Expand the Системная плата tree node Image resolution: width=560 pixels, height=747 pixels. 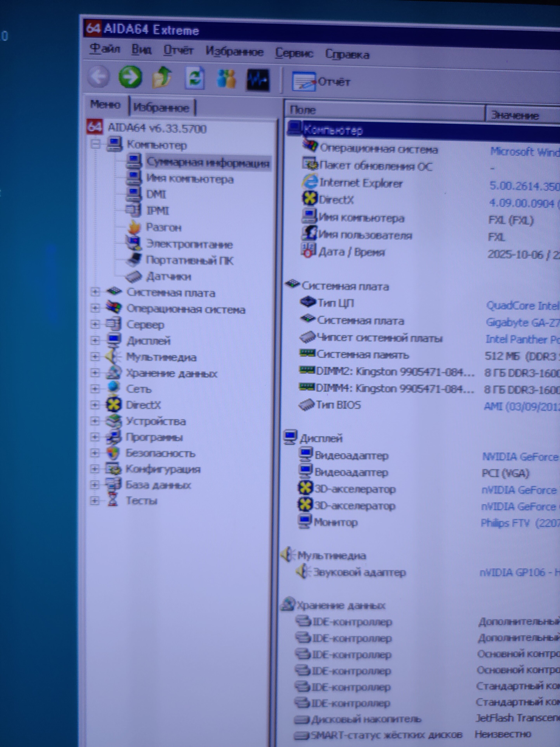click(95, 292)
